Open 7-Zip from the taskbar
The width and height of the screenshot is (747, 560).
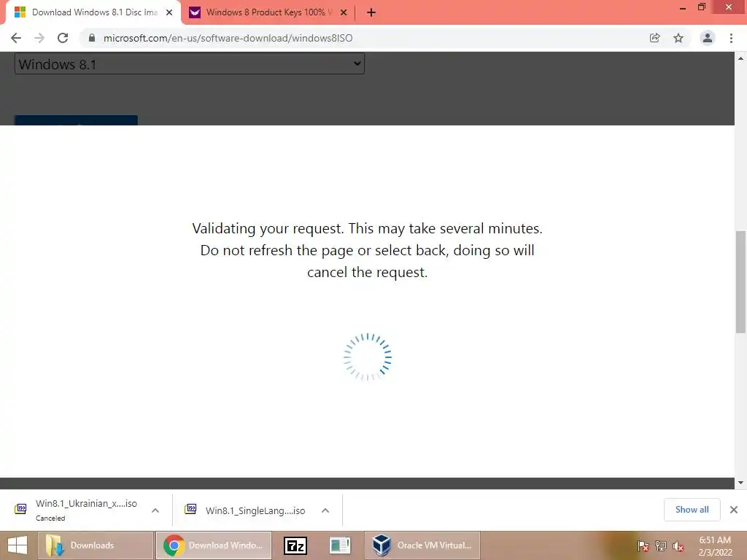[x=295, y=545]
